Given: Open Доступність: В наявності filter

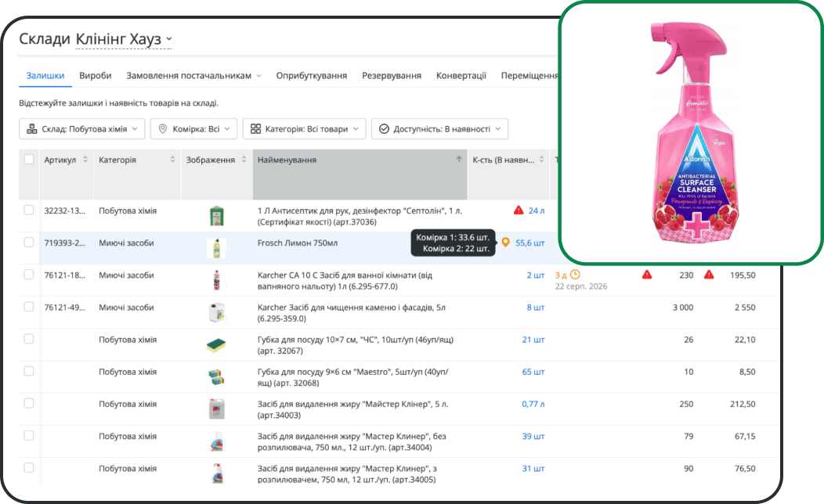Looking at the screenshot, I should [439, 128].
